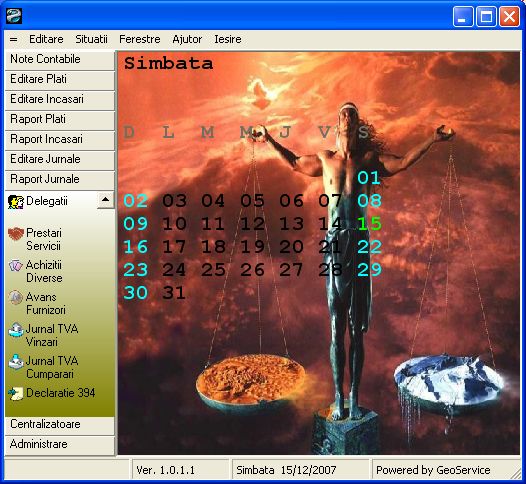Click the 'Simbata 15/12/2007' status date
526x484 pixels.
click(x=286, y=470)
